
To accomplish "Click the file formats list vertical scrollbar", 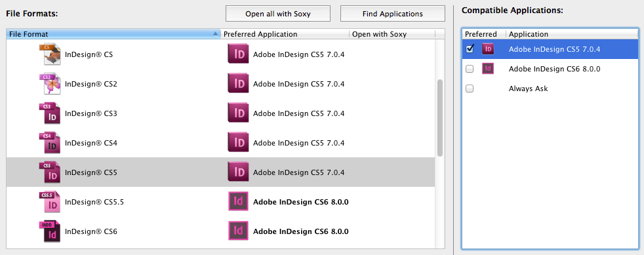I will pyautogui.click(x=440, y=118).
